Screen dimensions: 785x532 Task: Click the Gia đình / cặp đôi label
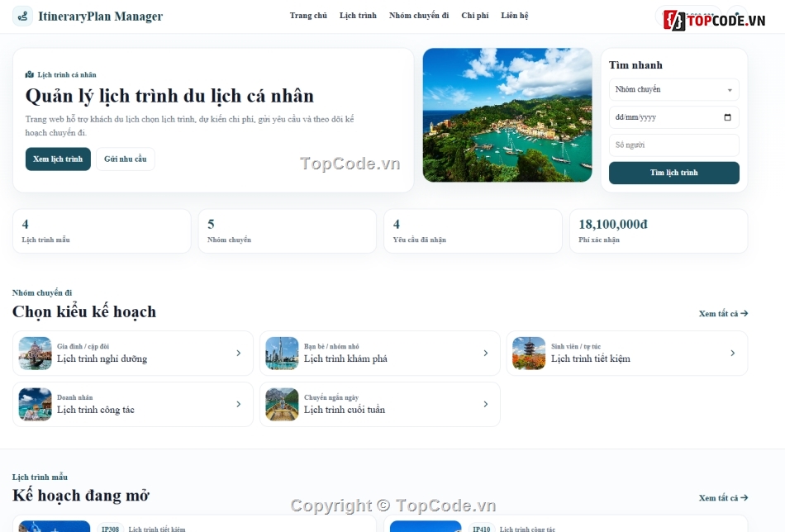tap(83, 346)
